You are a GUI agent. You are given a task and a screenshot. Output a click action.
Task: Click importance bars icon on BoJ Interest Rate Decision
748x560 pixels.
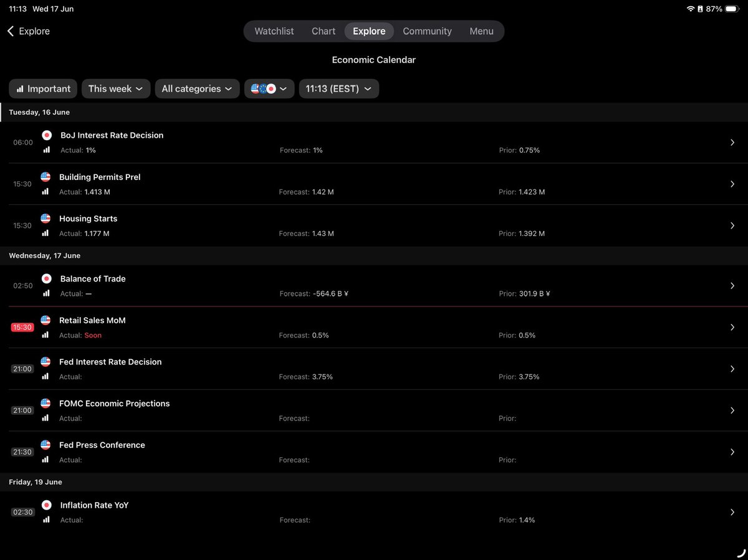[46, 150]
